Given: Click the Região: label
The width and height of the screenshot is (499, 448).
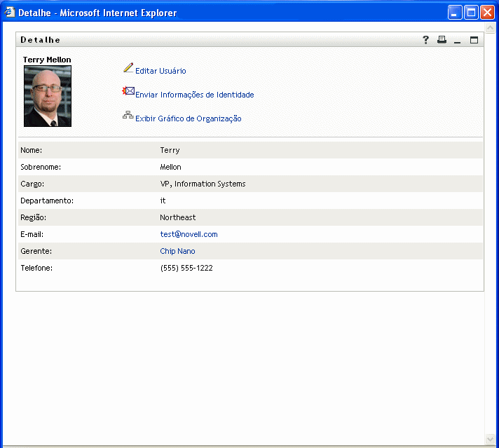Looking at the screenshot, I should [x=33, y=218].
